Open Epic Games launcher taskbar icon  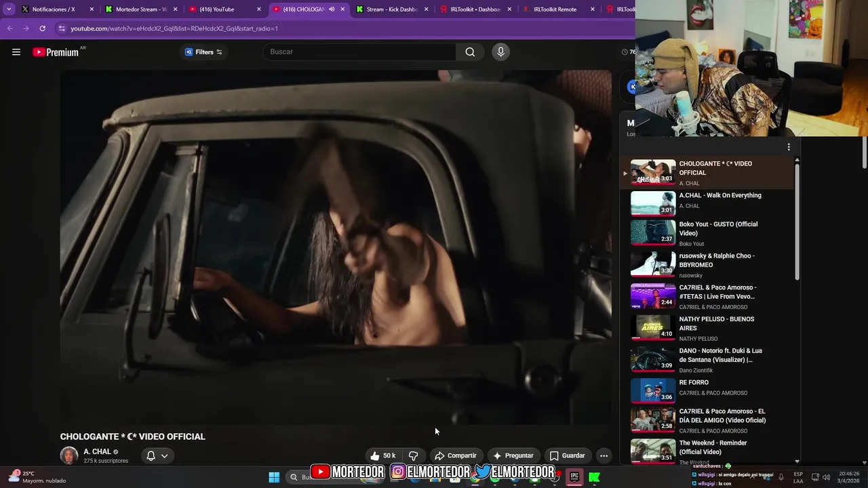click(574, 477)
